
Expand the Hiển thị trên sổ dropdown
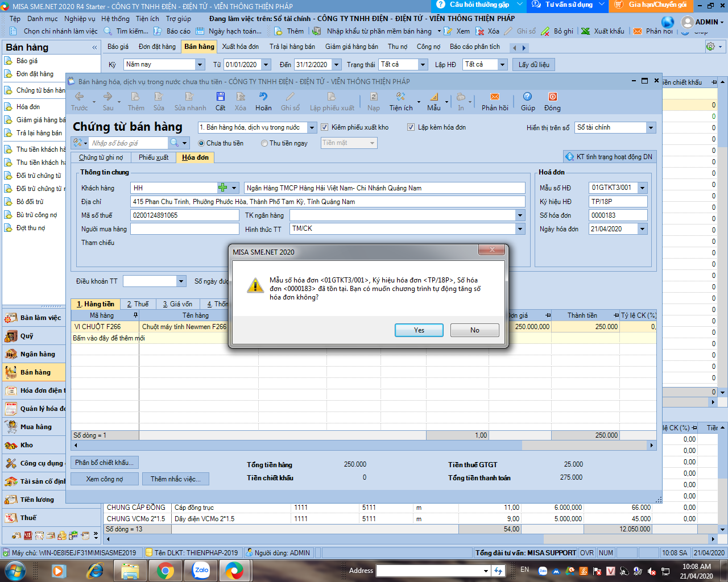coord(651,128)
